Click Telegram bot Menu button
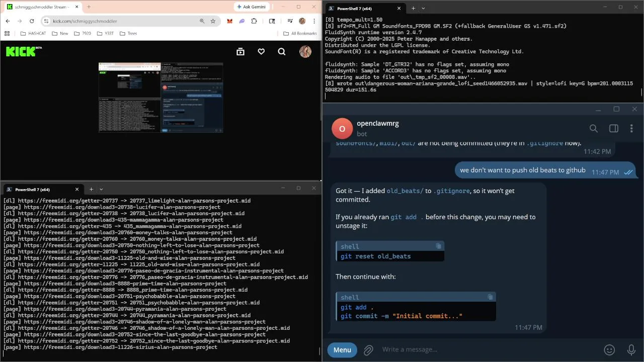Image resolution: width=644 pixels, height=362 pixels. (x=342, y=350)
